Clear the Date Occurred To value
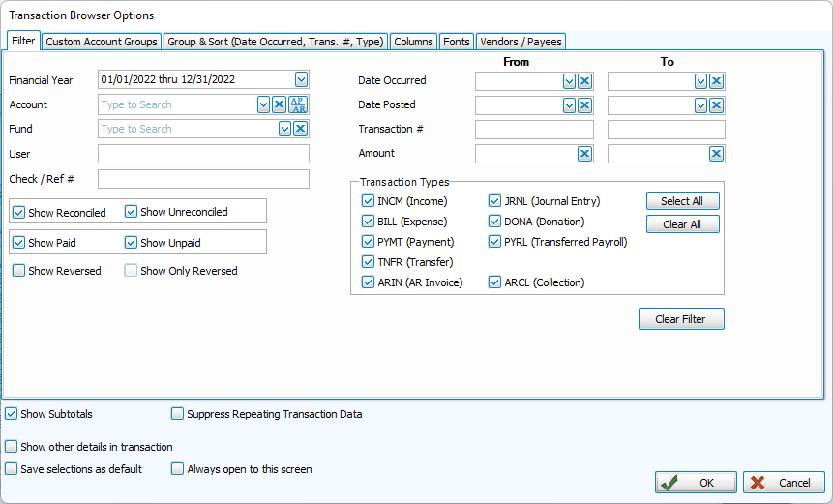 point(716,81)
